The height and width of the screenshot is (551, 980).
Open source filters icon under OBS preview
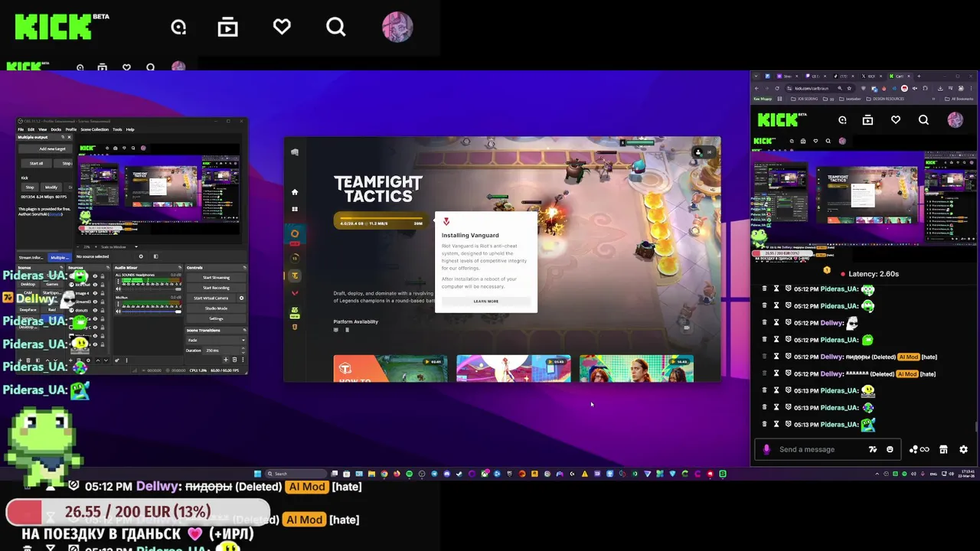156,256
